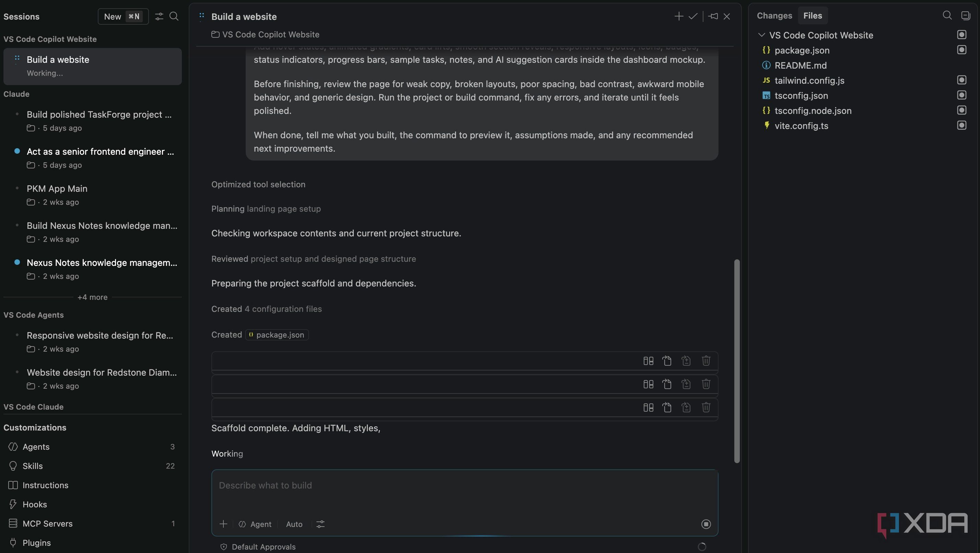Open tool configuration sliders in chat input
The image size is (980, 553).
pyautogui.click(x=320, y=524)
